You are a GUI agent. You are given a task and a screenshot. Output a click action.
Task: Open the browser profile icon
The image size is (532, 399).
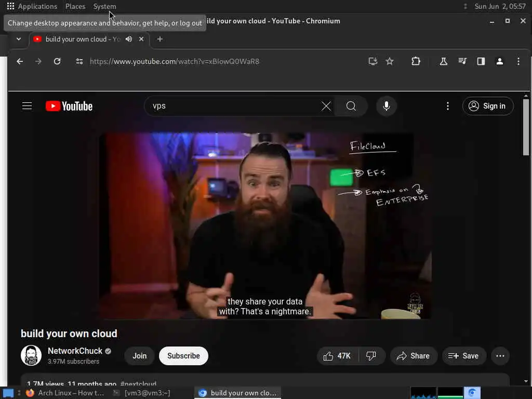[x=499, y=61]
